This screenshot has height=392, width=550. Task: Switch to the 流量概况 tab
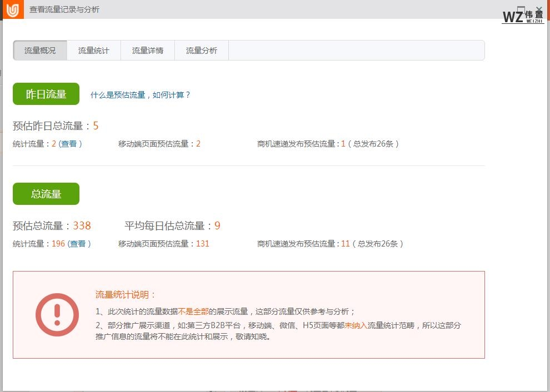40,51
